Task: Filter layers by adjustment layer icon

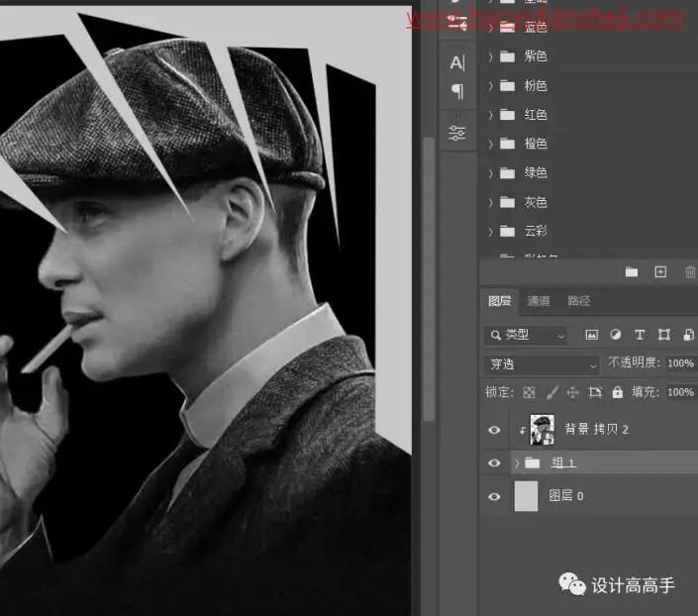Action: click(x=616, y=335)
